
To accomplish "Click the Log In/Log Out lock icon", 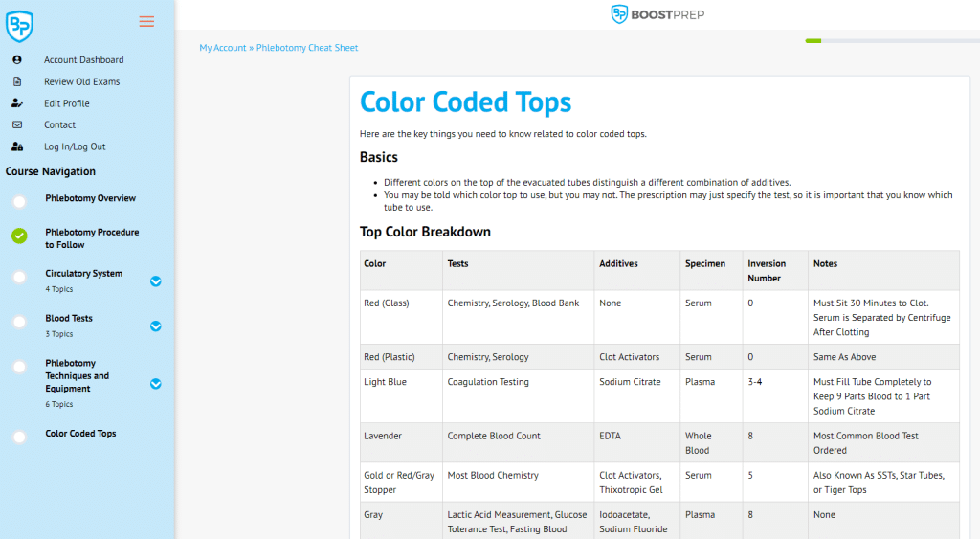I will click(17, 146).
